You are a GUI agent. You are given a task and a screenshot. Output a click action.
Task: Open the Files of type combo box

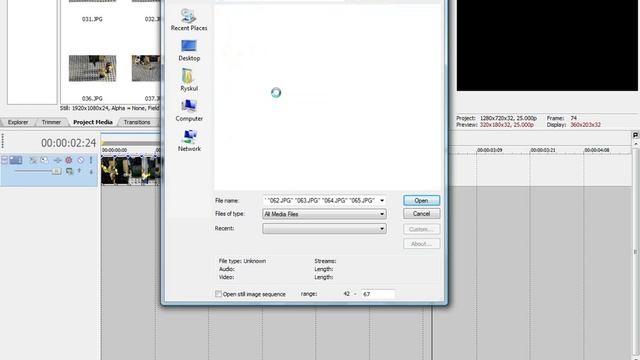point(324,214)
